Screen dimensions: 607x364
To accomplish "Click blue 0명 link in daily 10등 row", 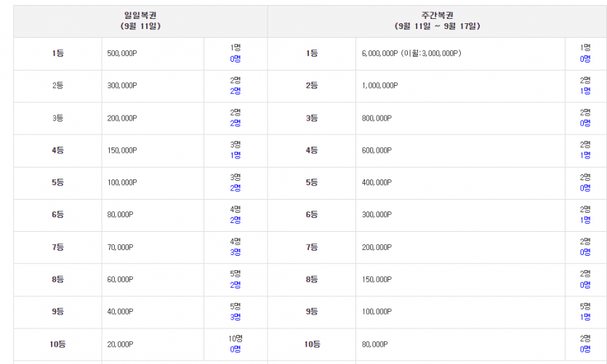I will tap(236, 349).
